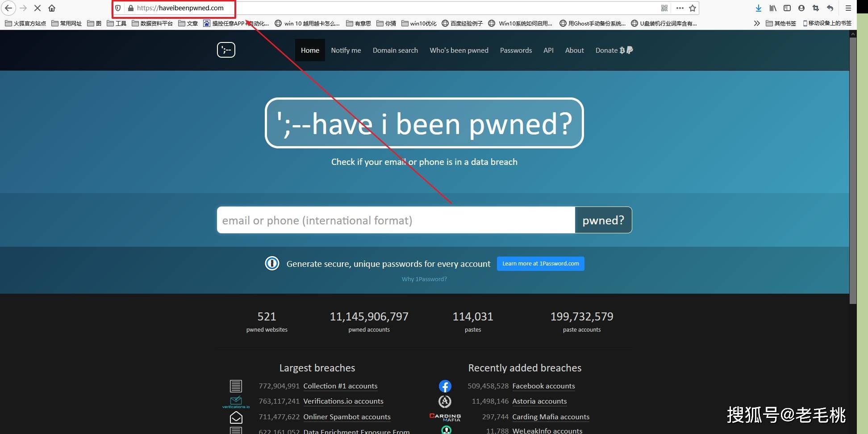Select the Home navigation tab
This screenshot has height=434, width=868.
pyautogui.click(x=310, y=50)
